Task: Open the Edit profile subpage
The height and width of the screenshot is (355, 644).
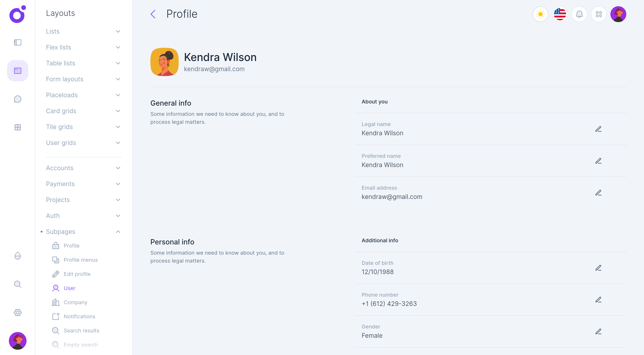Action: pos(77,274)
